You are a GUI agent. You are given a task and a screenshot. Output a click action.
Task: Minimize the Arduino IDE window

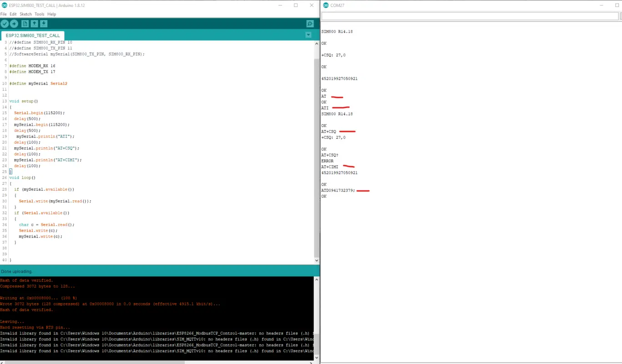click(x=280, y=5)
